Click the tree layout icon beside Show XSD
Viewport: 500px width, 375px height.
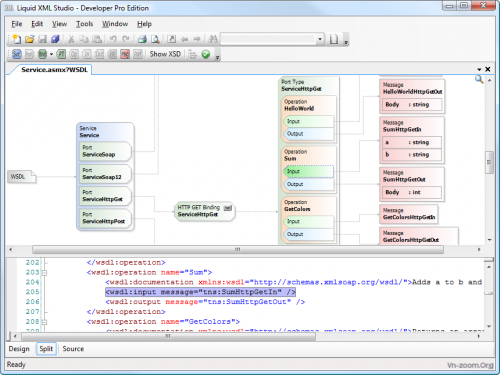pos(193,54)
